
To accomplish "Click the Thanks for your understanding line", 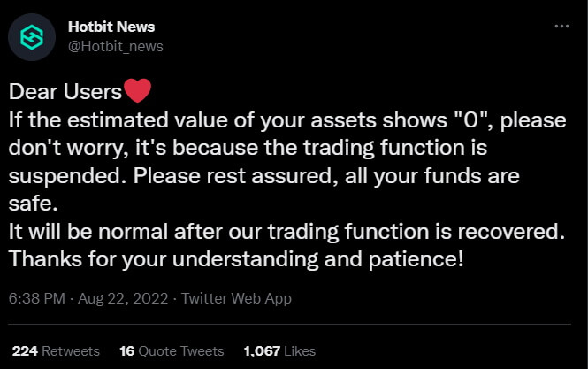I will pyautogui.click(x=236, y=259).
